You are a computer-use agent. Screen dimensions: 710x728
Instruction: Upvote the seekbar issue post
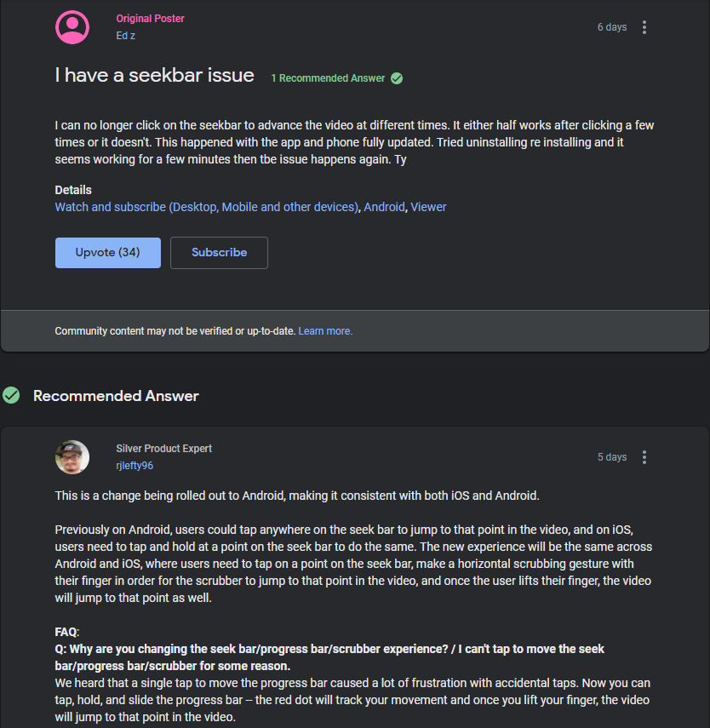(x=108, y=253)
